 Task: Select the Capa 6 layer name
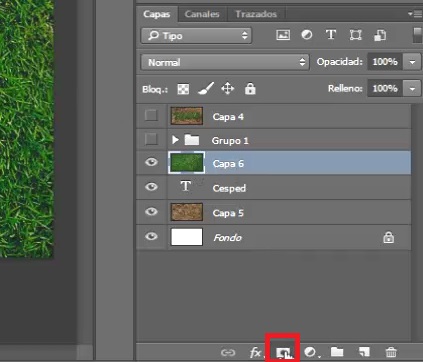tap(228, 164)
